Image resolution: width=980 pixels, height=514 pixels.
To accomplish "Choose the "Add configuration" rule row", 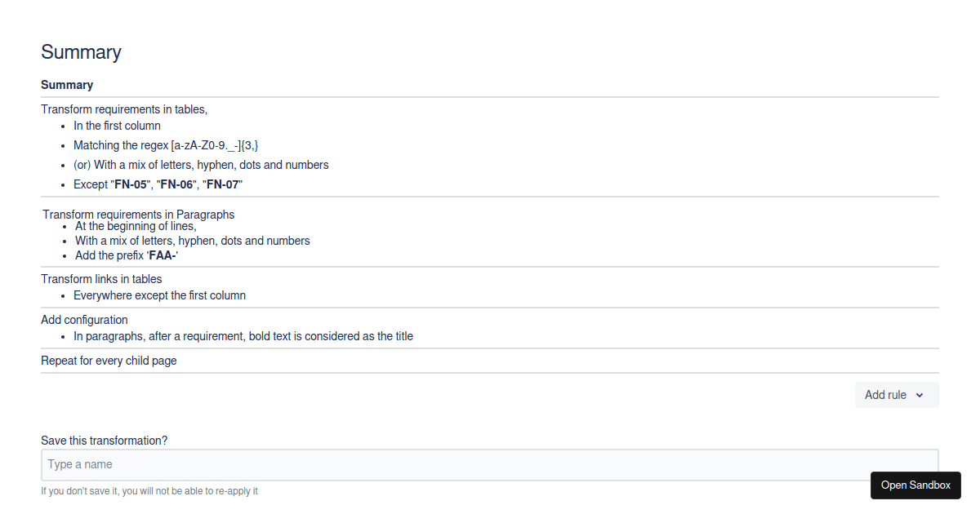I will (84, 320).
